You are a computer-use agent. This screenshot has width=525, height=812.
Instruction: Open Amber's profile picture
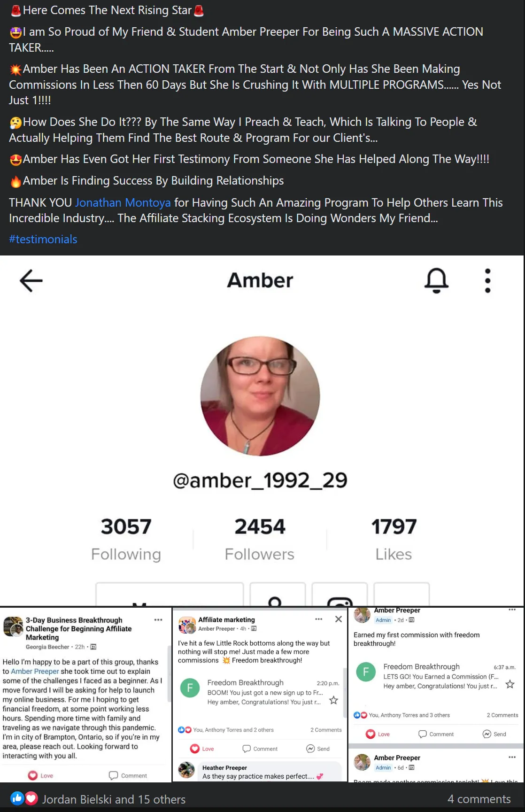(260, 396)
